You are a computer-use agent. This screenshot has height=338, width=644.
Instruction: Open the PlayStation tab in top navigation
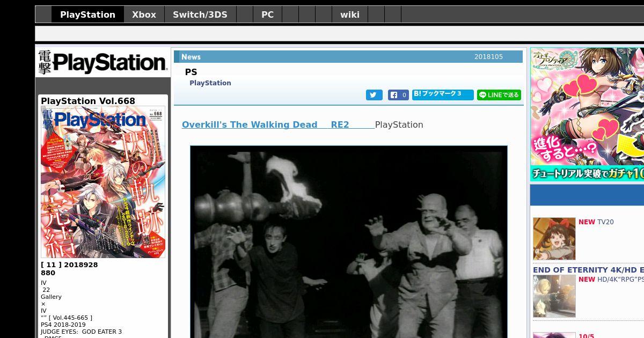(87, 14)
